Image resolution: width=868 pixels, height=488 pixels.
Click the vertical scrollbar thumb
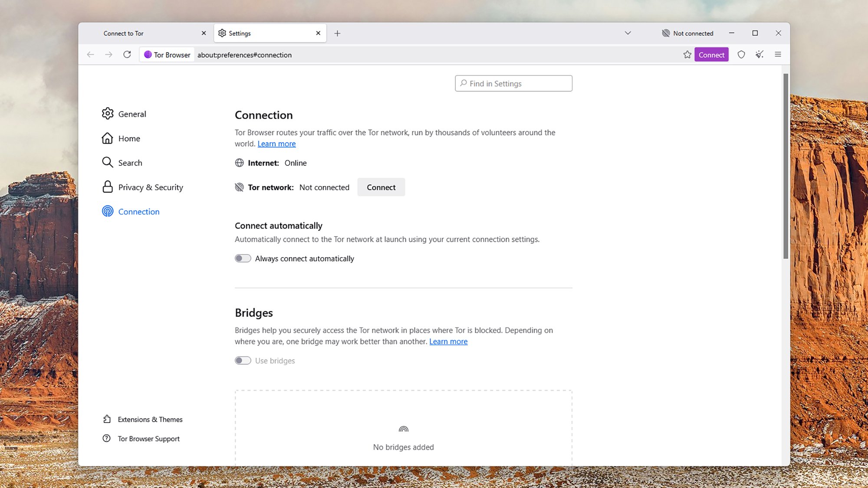[x=786, y=166]
